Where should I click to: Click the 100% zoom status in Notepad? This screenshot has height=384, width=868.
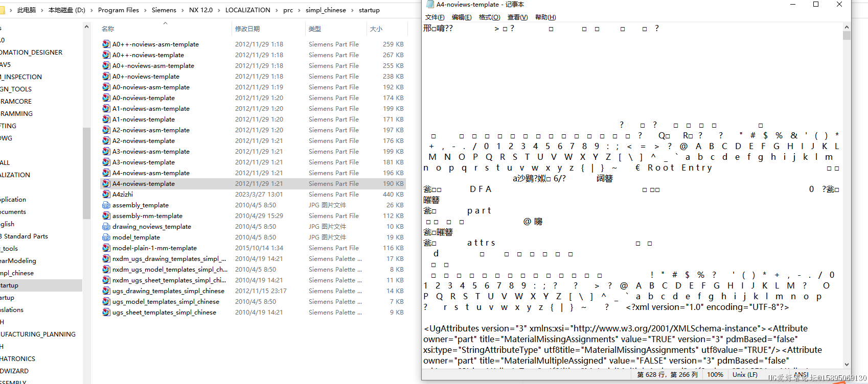tap(715, 374)
